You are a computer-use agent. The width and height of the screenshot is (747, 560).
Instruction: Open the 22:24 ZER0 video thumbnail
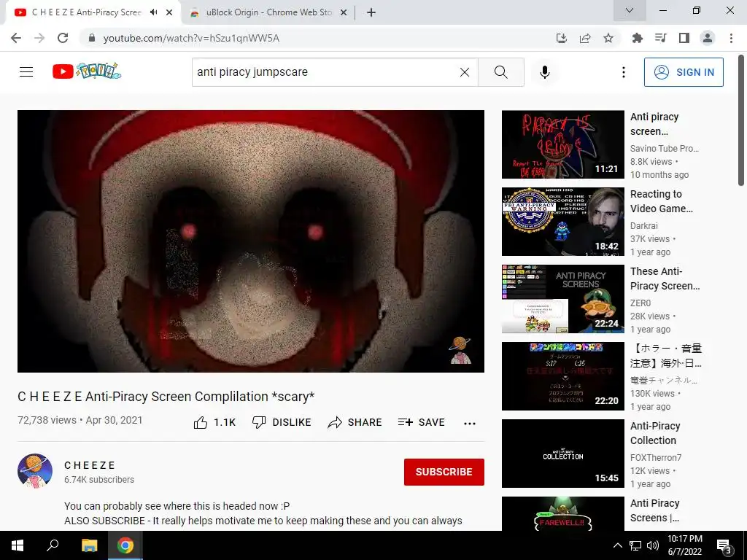(x=562, y=298)
